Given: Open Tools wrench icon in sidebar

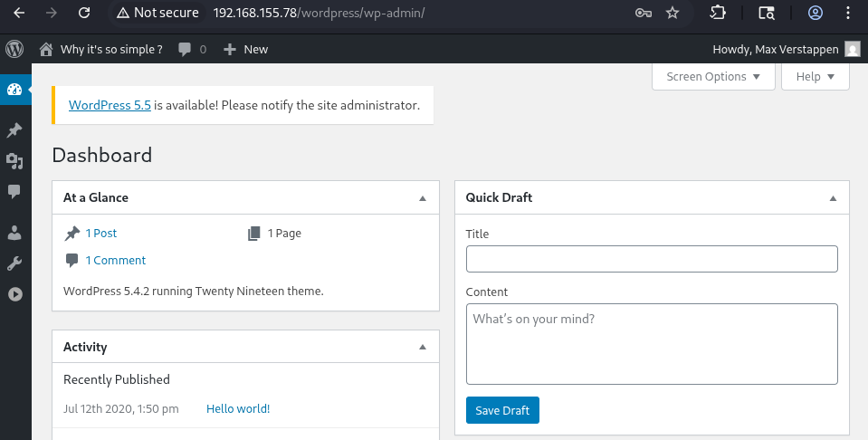Looking at the screenshot, I should pos(14,263).
